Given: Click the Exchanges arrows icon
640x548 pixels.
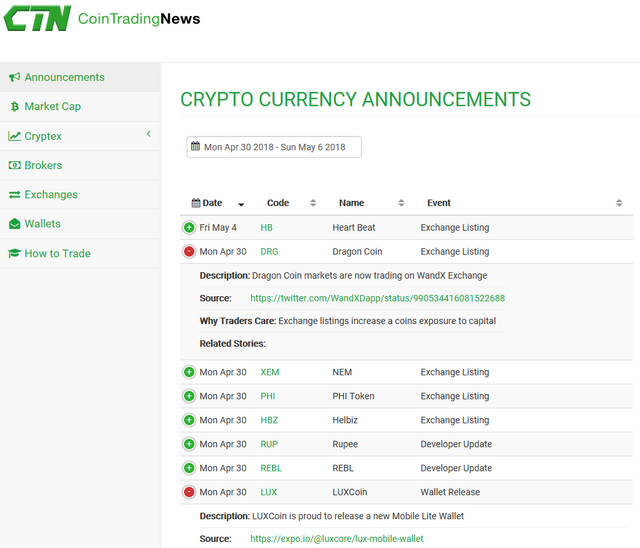Looking at the screenshot, I should [15, 195].
